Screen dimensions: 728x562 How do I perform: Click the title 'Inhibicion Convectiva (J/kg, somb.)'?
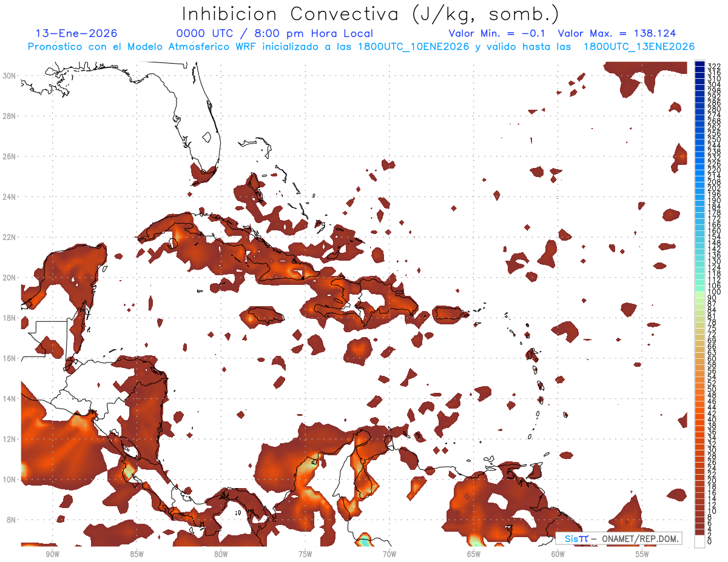click(x=371, y=14)
